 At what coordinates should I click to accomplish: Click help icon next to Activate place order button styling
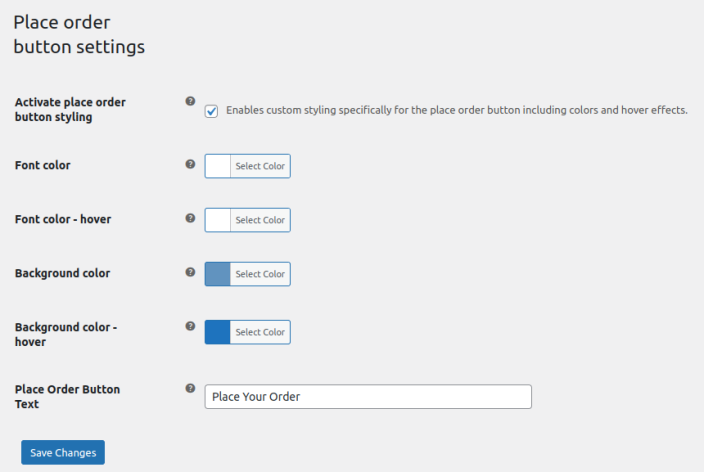pyautogui.click(x=190, y=102)
